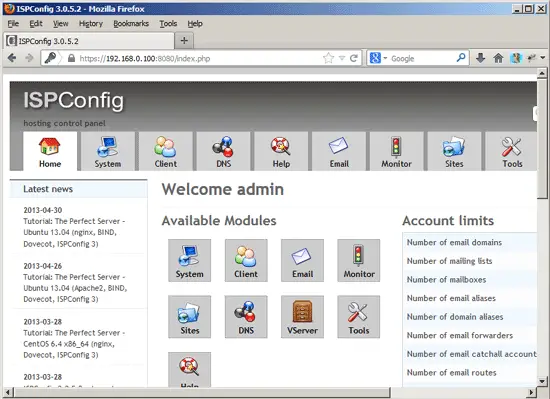Open the Firefox Tools menu

(168, 23)
